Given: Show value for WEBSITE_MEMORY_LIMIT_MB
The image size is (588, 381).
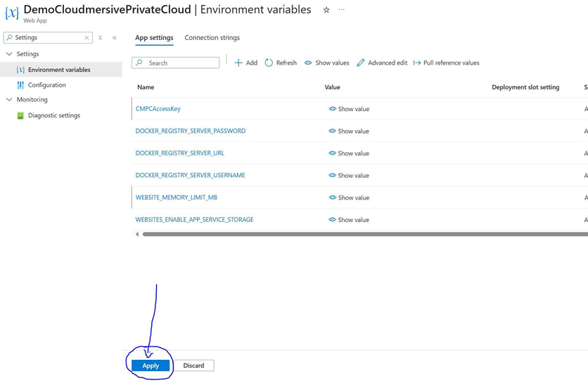Looking at the screenshot, I should 349,198.
